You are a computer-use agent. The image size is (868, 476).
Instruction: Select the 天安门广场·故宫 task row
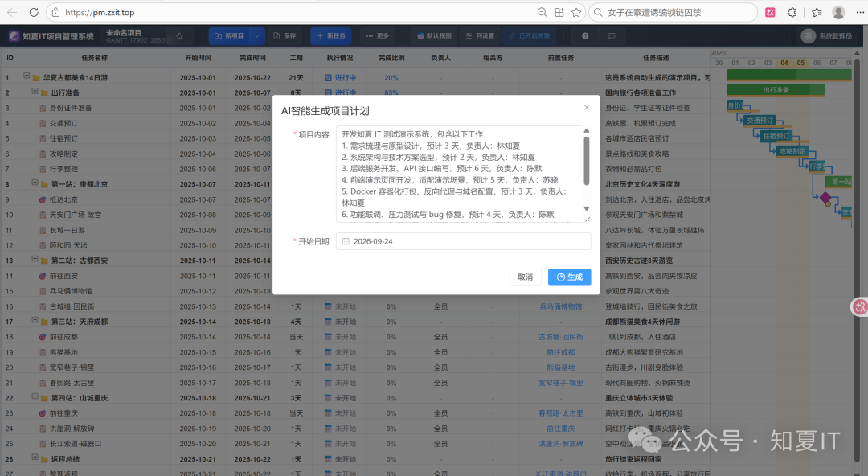tap(76, 215)
